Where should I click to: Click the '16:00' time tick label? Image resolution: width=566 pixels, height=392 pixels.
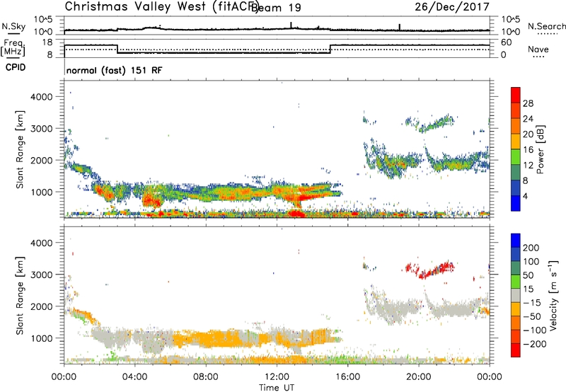tap(347, 377)
